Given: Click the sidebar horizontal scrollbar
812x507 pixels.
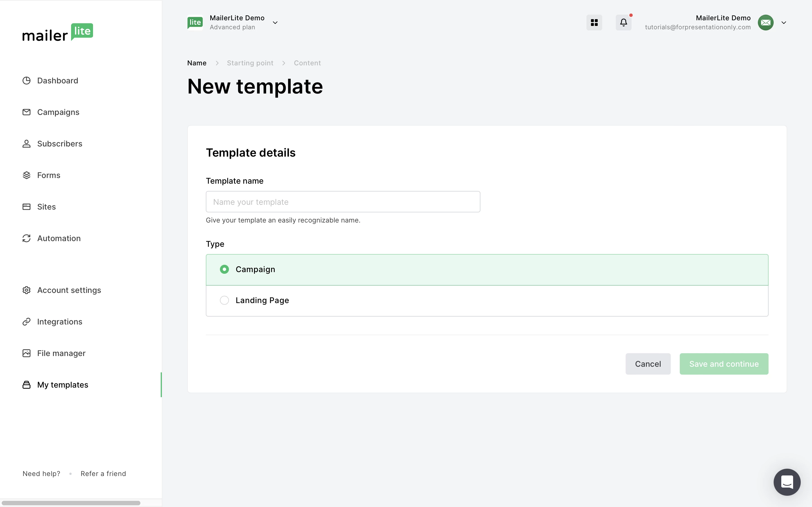Looking at the screenshot, I should (x=71, y=503).
